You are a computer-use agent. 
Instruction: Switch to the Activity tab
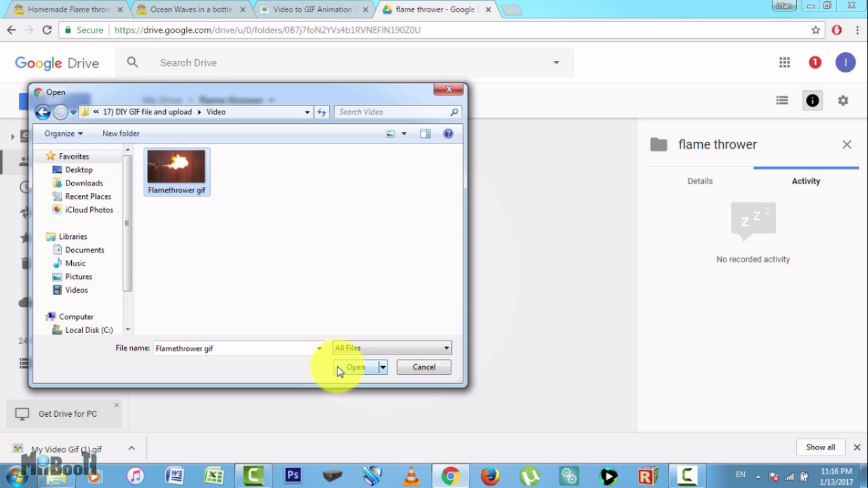pos(806,181)
